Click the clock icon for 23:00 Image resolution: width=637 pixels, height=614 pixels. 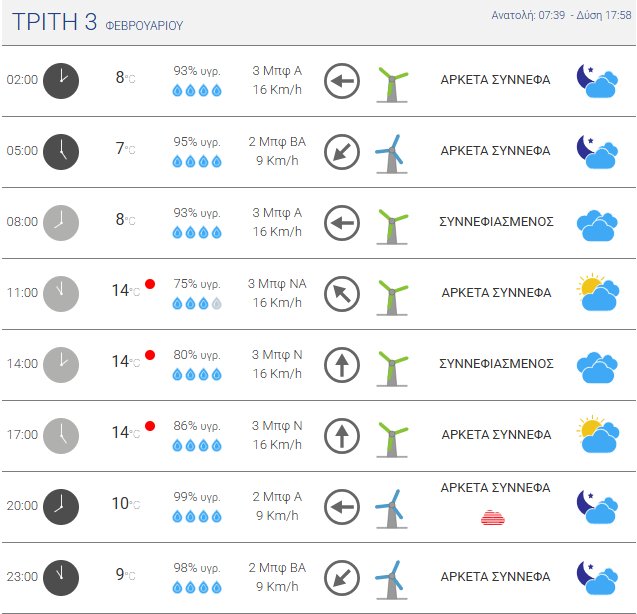[x=61, y=576]
